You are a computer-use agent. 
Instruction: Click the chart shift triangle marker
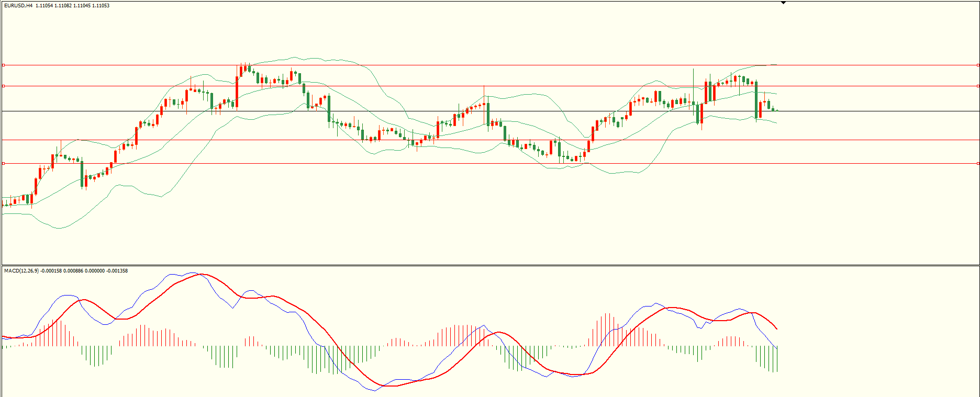[x=783, y=3]
